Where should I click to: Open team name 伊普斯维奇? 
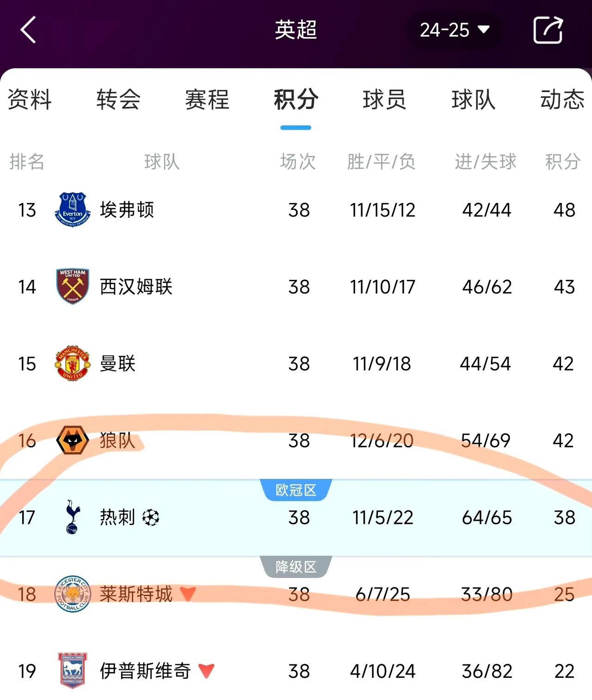pos(145,671)
